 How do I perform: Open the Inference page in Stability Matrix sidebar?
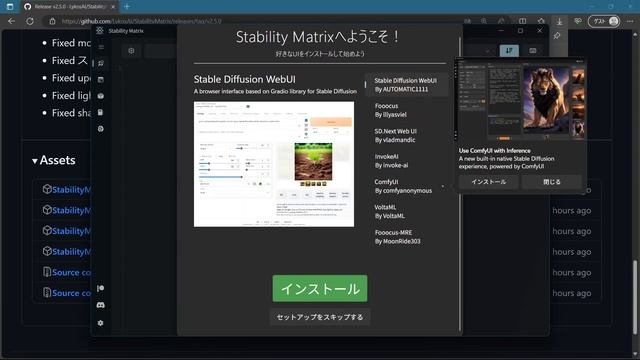pyautogui.click(x=101, y=80)
